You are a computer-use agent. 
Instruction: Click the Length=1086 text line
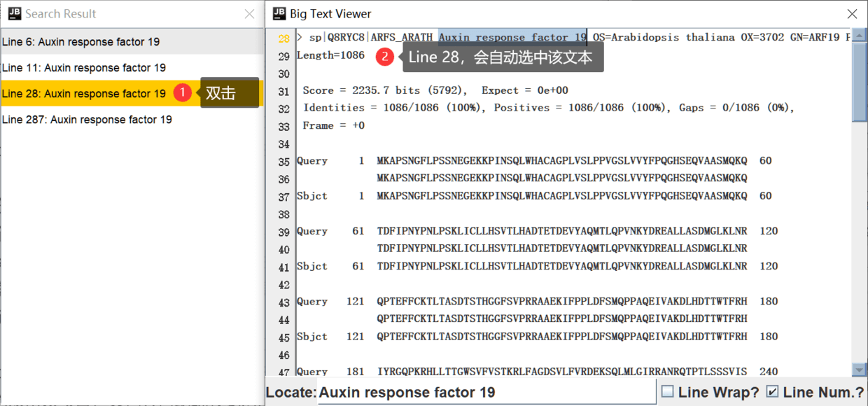click(x=330, y=55)
